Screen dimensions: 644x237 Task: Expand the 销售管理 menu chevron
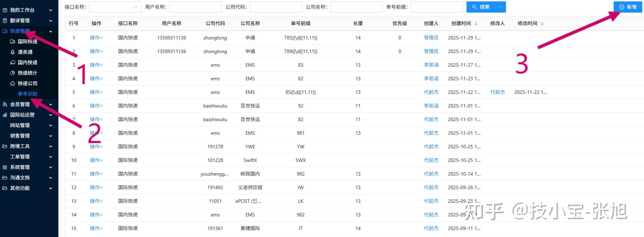pyautogui.click(x=51, y=136)
